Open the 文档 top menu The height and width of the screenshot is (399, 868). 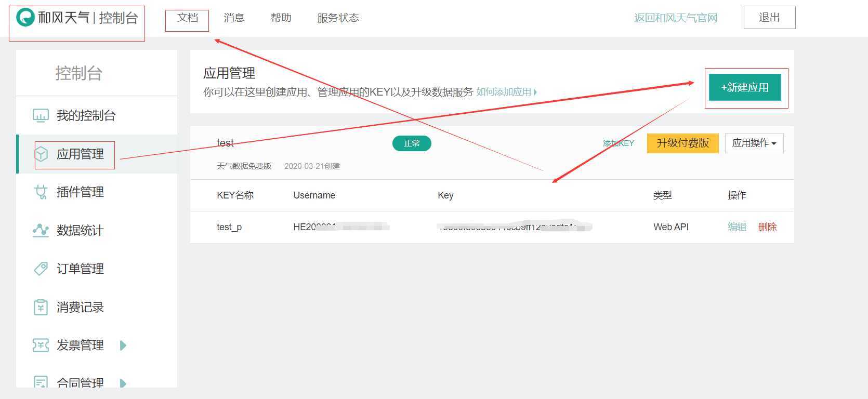(188, 18)
